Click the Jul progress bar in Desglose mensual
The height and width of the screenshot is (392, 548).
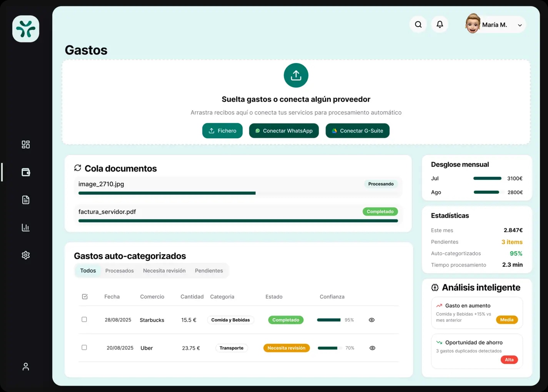pos(487,178)
